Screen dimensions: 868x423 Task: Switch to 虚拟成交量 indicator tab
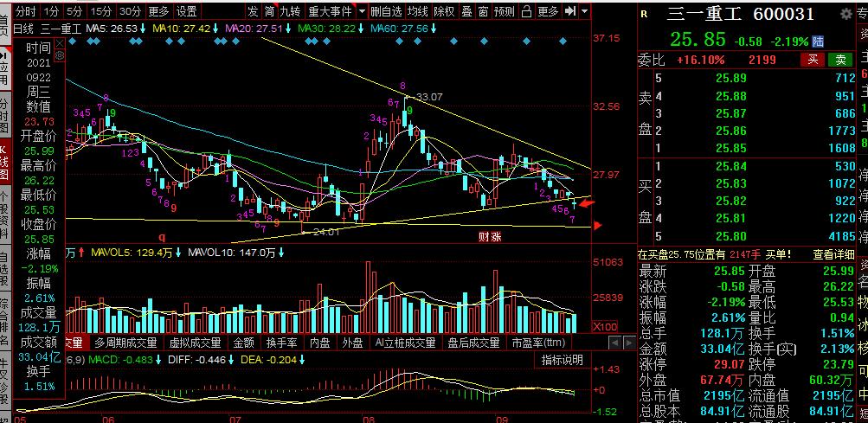[x=195, y=343]
